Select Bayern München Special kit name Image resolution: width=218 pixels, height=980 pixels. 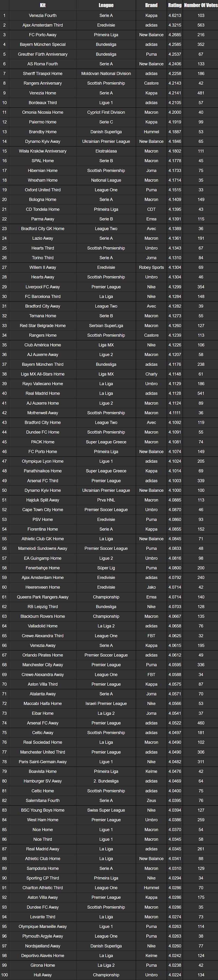tap(43, 45)
